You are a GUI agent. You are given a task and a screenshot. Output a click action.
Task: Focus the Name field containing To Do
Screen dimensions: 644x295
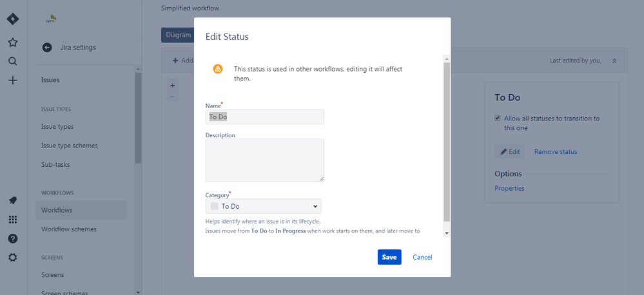[265, 117]
